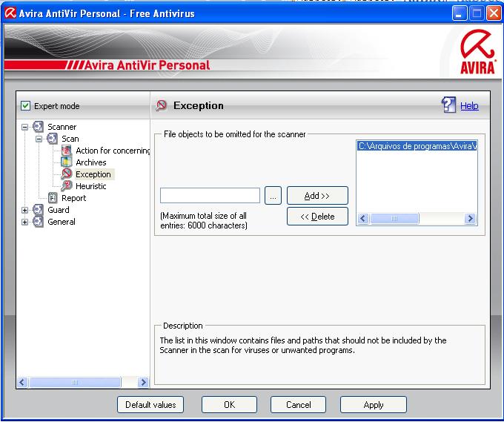Select Scan in the tree
504x422 pixels.
(70, 139)
